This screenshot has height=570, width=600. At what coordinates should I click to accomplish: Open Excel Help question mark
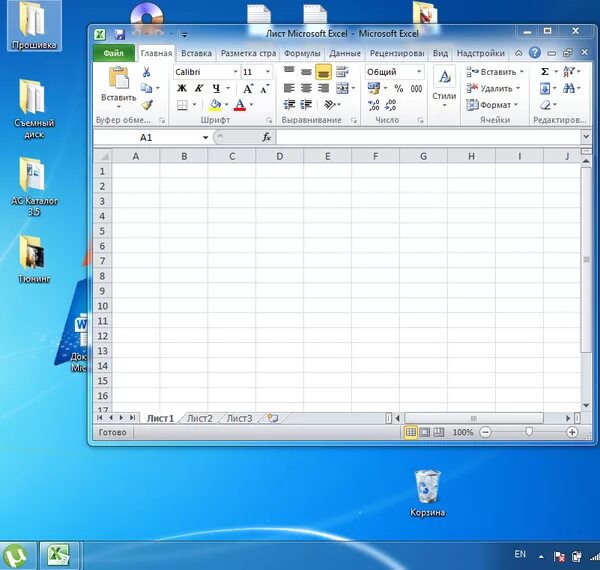(535, 53)
